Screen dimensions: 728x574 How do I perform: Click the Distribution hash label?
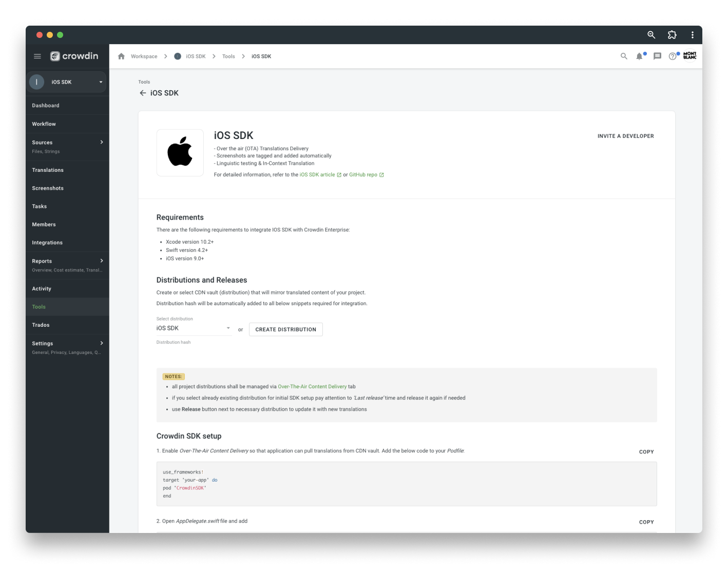click(174, 342)
